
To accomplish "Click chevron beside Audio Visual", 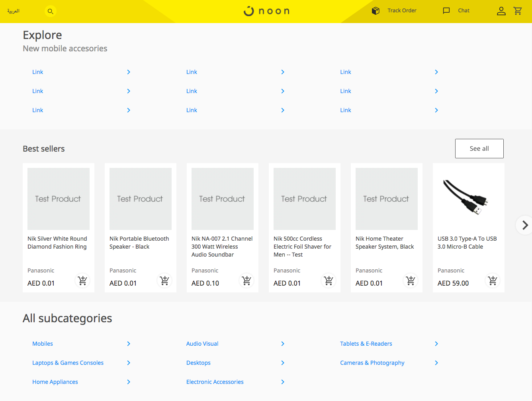I will click(283, 344).
